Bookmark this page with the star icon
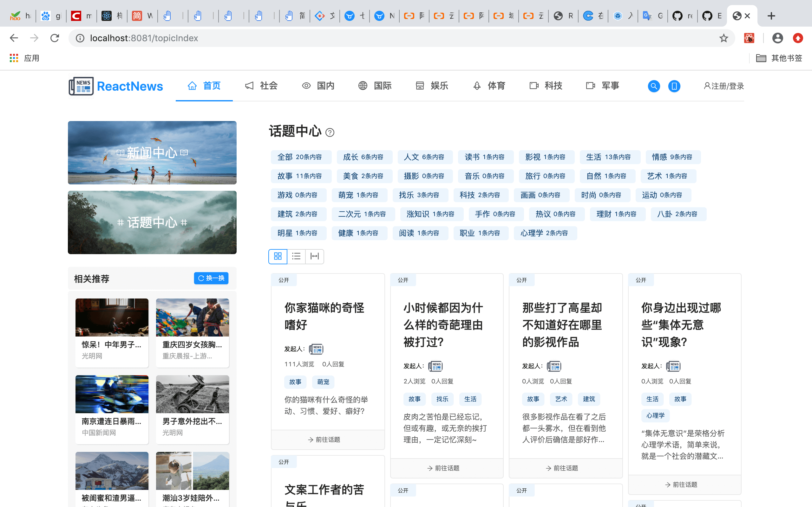 coord(724,38)
